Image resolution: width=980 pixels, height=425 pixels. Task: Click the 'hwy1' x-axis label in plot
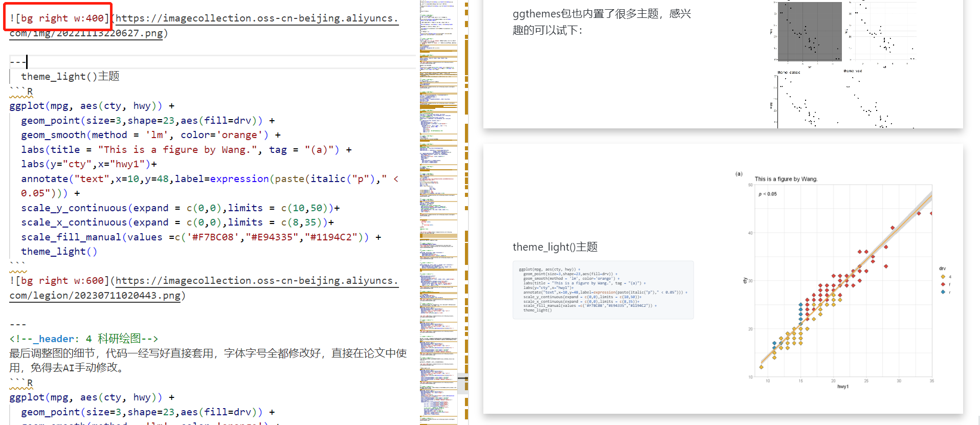tap(842, 387)
